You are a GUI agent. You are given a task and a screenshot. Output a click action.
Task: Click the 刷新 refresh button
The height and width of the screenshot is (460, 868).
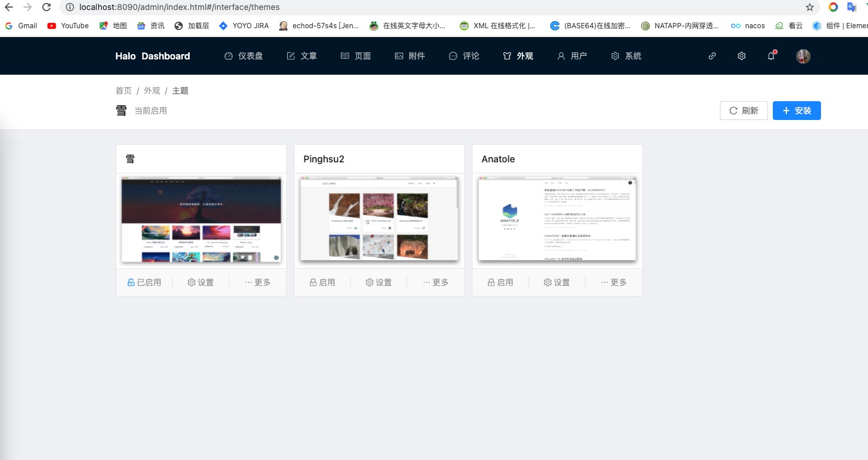tap(743, 111)
